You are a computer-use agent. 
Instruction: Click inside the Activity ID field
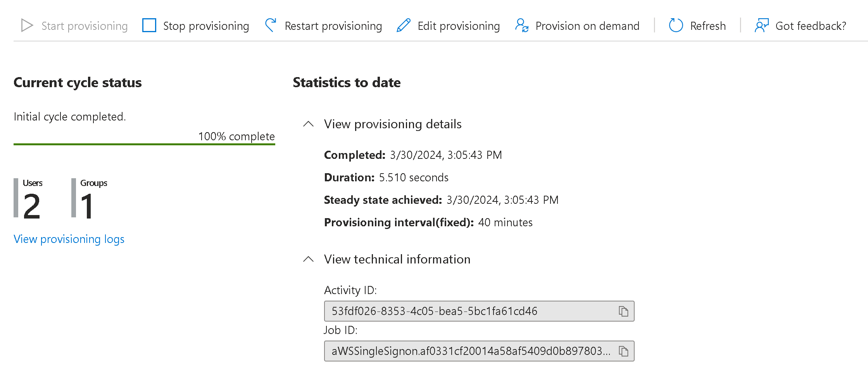(x=465, y=312)
